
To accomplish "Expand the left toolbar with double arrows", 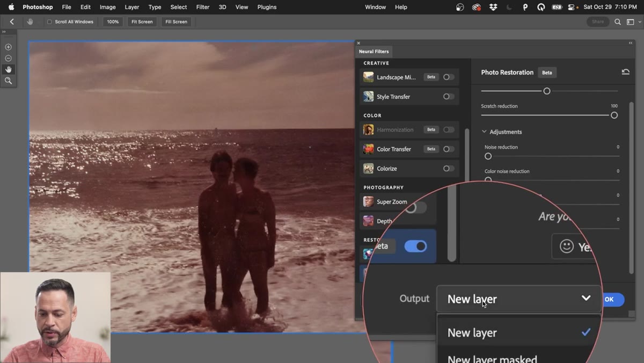I will click(4, 32).
